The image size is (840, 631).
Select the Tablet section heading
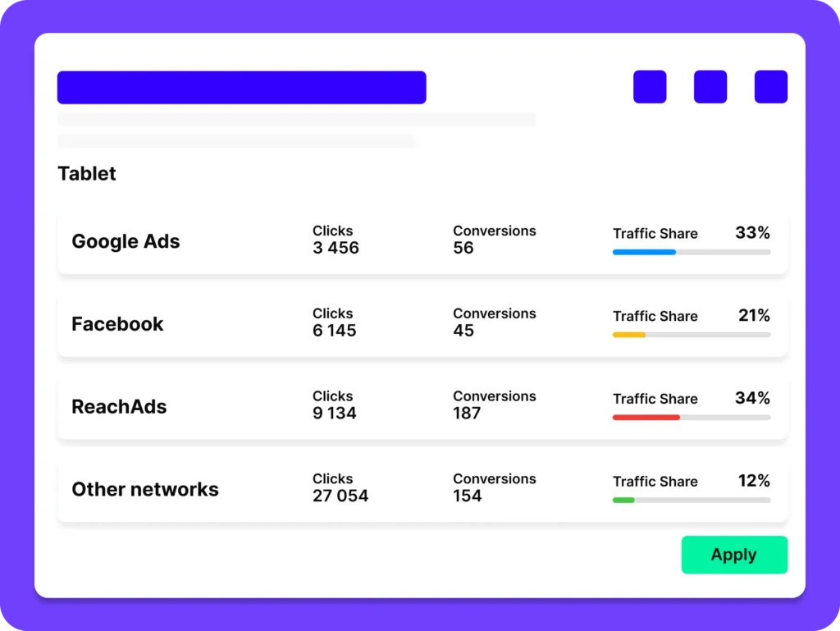(x=87, y=174)
